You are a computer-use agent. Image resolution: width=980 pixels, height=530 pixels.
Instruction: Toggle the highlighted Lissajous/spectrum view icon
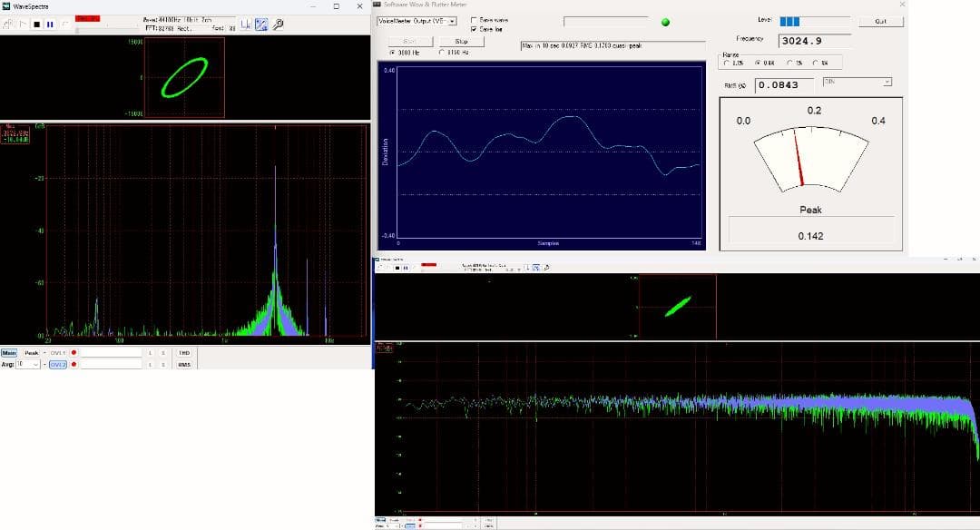click(x=261, y=25)
